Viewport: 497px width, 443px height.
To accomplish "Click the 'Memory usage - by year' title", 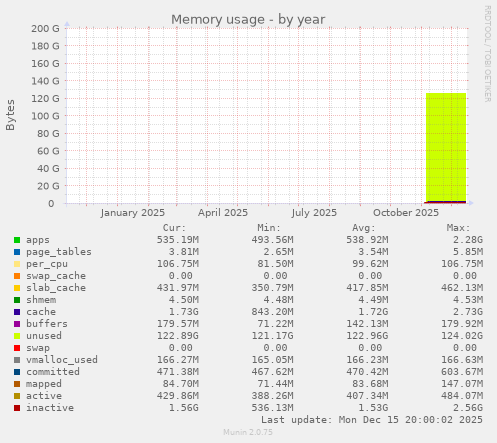I will [248, 19].
